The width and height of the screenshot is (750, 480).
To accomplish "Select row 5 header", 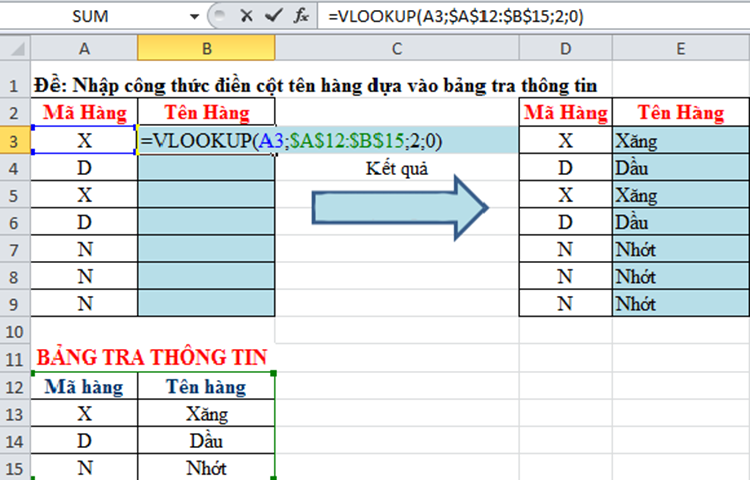I will click(x=14, y=196).
